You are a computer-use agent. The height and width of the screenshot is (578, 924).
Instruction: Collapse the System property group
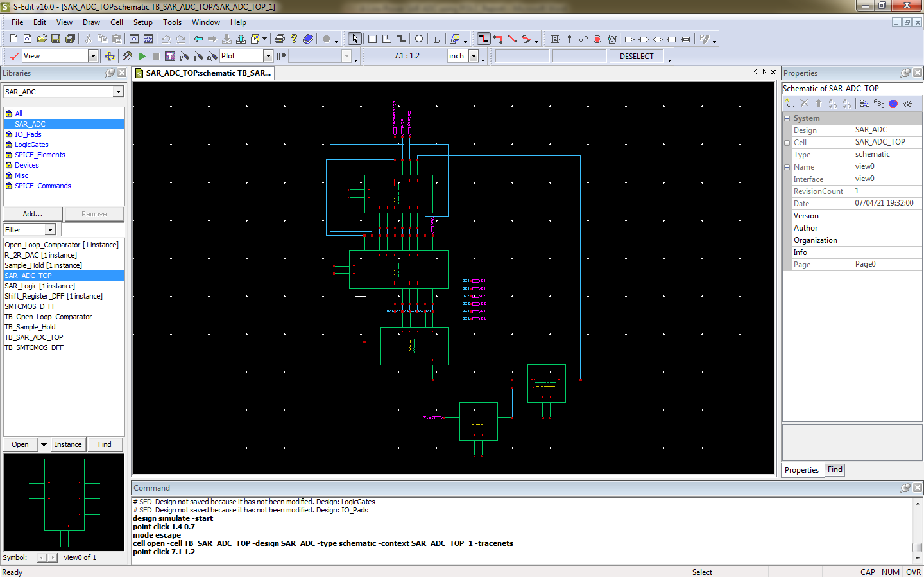[787, 118]
